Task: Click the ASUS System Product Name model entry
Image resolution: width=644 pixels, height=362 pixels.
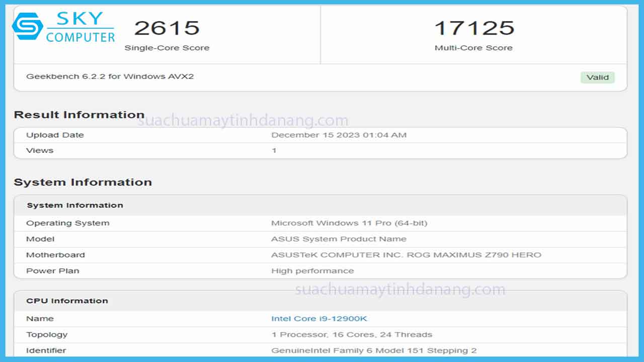Action: [338, 239]
